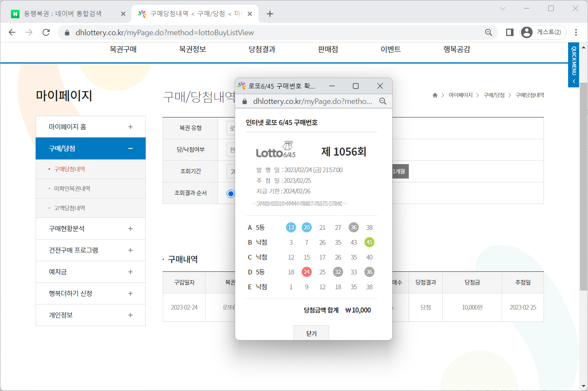Image resolution: width=588 pixels, height=391 pixels.
Task: Click 닫기 button in popup
Action: coord(311,333)
